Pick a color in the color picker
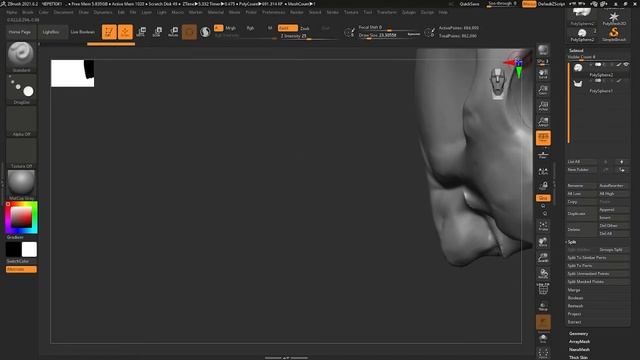 (21, 217)
